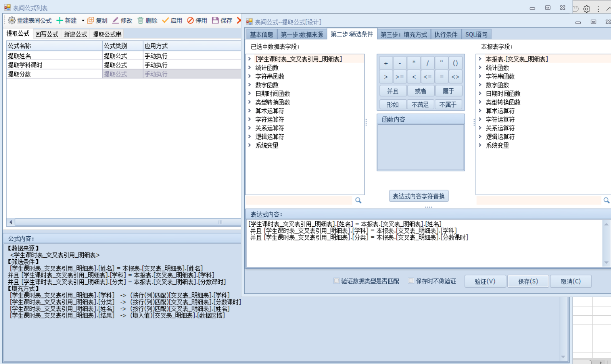
Task: Click the 表达式内容字符替换 button
Action: (x=419, y=196)
